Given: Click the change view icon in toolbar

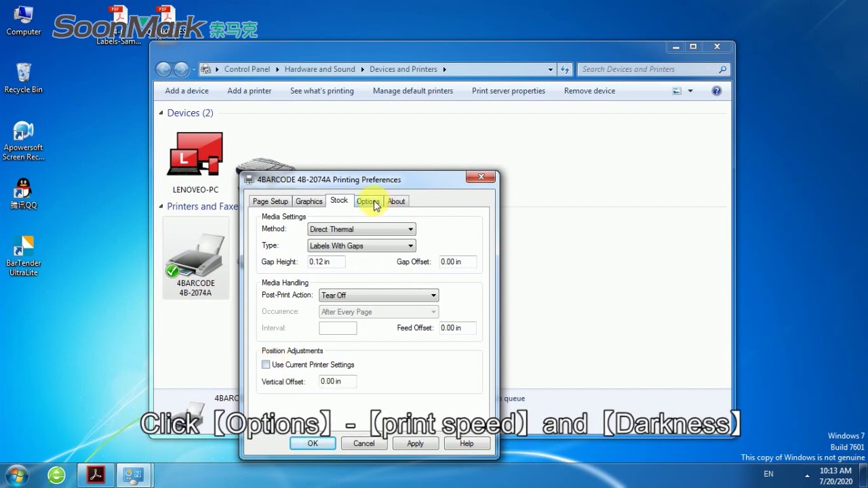Looking at the screenshot, I should click(677, 91).
